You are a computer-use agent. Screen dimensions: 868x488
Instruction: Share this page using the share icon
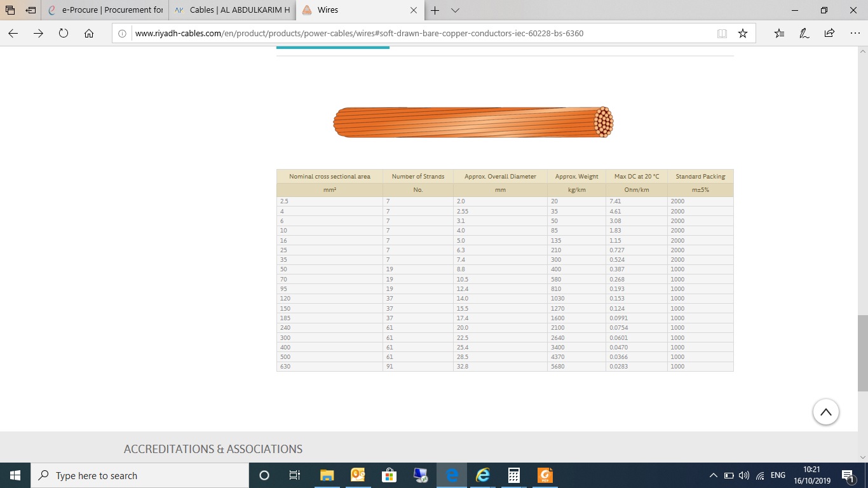pyautogui.click(x=829, y=33)
